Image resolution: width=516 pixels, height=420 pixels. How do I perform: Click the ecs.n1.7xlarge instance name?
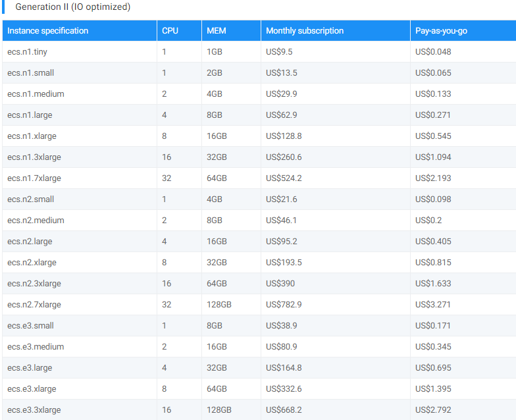pyautogui.click(x=34, y=178)
